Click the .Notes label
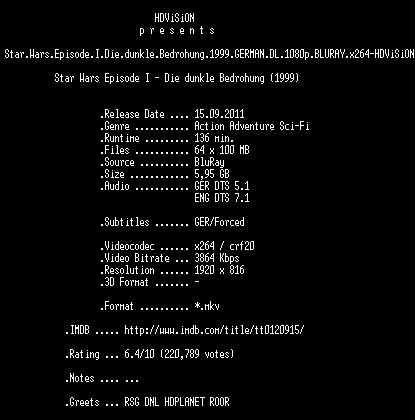This screenshot has height=420, width=415. coord(80,378)
